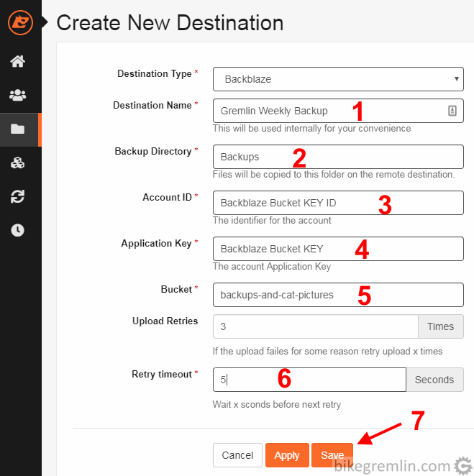The width and height of the screenshot is (474, 476).
Task: Click the Seconds unit label
Action: pyautogui.click(x=434, y=380)
